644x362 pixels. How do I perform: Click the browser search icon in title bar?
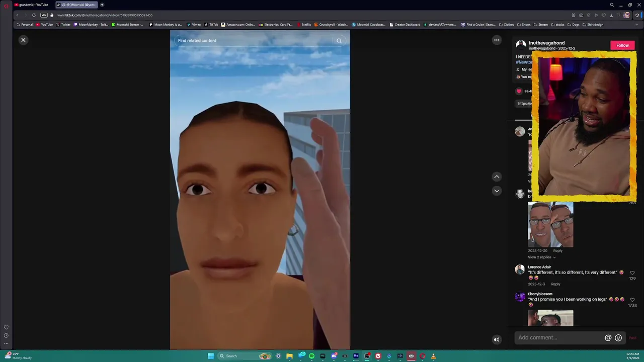pyautogui.click(x=612, y=5)
